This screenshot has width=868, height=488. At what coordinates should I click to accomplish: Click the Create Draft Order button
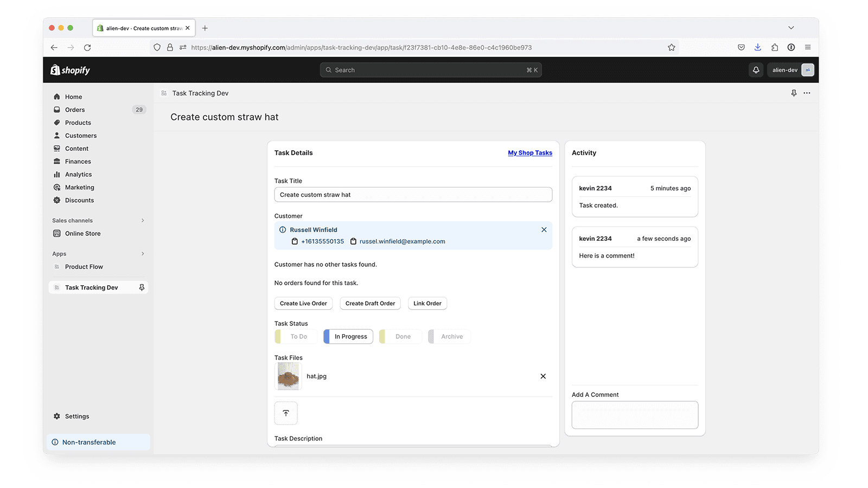tap(370, 303)
